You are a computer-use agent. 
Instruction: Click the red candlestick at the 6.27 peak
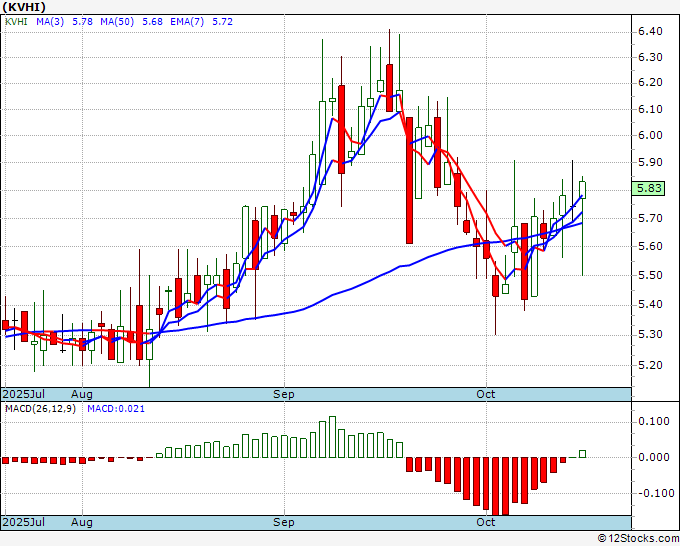(389, 88)
